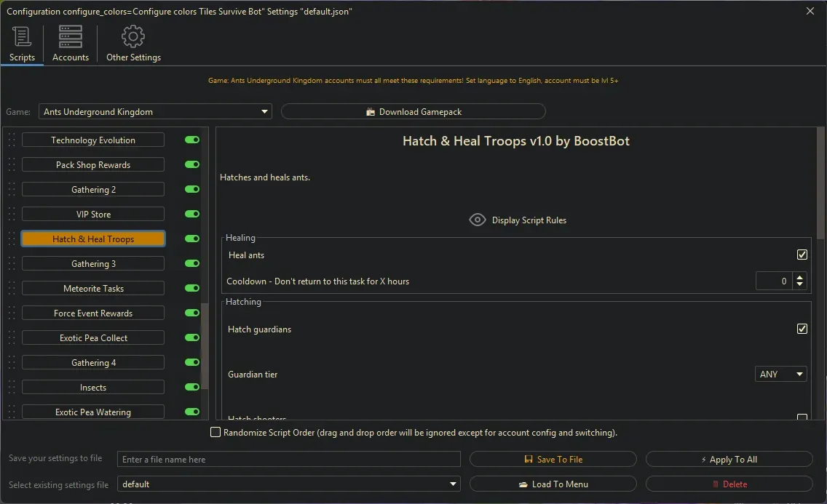Click drag handle next to VIP Store
This screenshot has width=827, height=504.
point(12,215)
